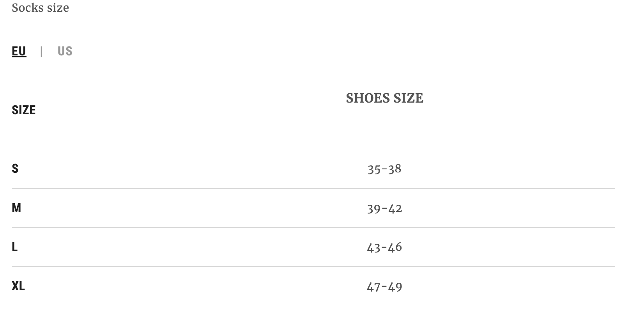
Task: Select the M size row label
Action: (x=16, y=208)
